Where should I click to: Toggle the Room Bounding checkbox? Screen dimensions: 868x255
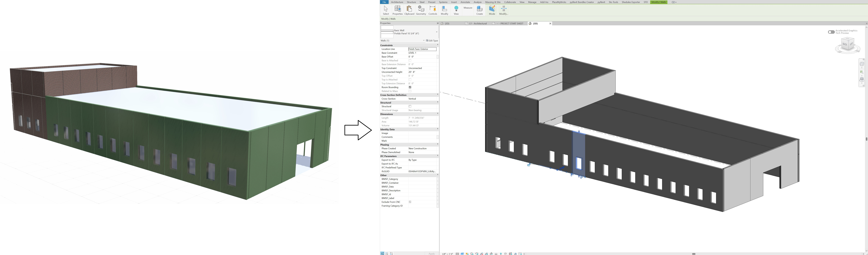pyautogui.click(x=410, y=87)
